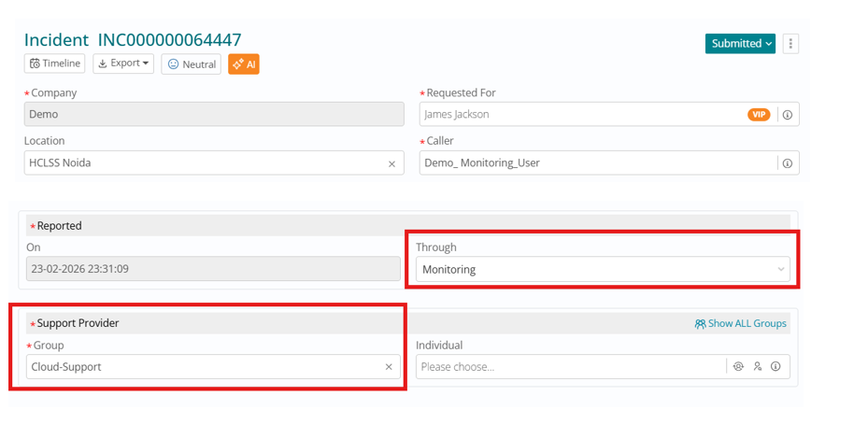Click the first icon in Individual field

[738, 367]
